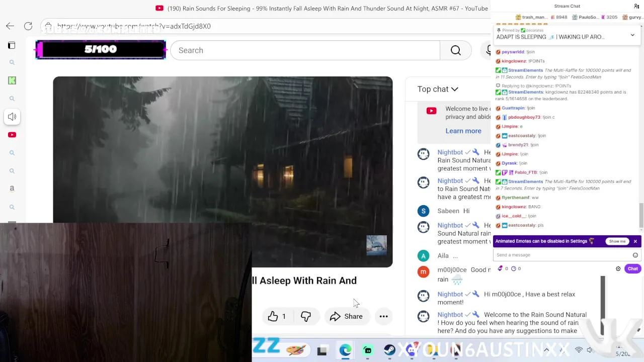Click the Stream Chat scrollbar
This screenshot has height=362, width=644.
click(640, 215)
